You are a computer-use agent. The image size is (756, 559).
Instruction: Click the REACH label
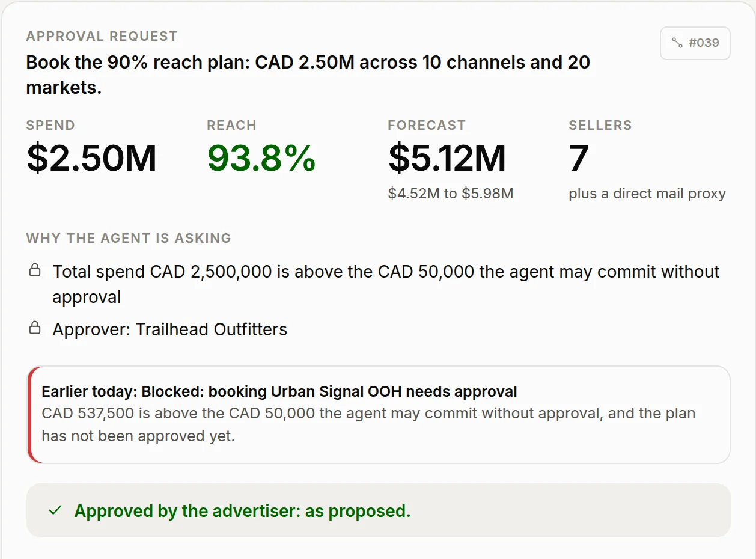231,125
